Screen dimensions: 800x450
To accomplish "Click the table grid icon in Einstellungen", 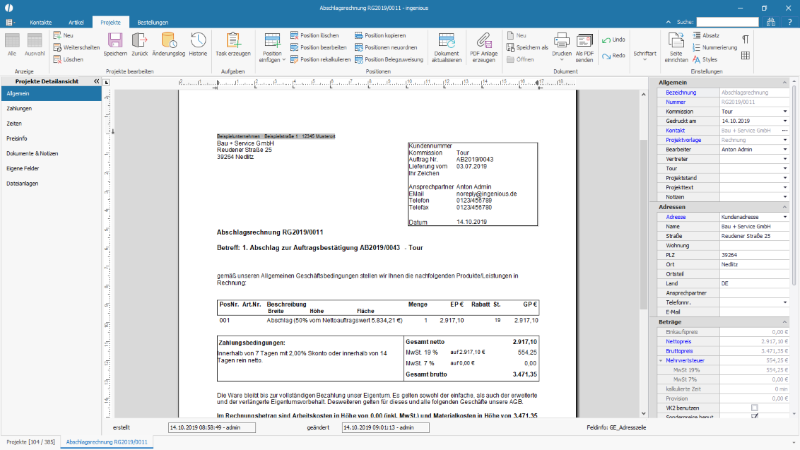I will pos(745,56).
